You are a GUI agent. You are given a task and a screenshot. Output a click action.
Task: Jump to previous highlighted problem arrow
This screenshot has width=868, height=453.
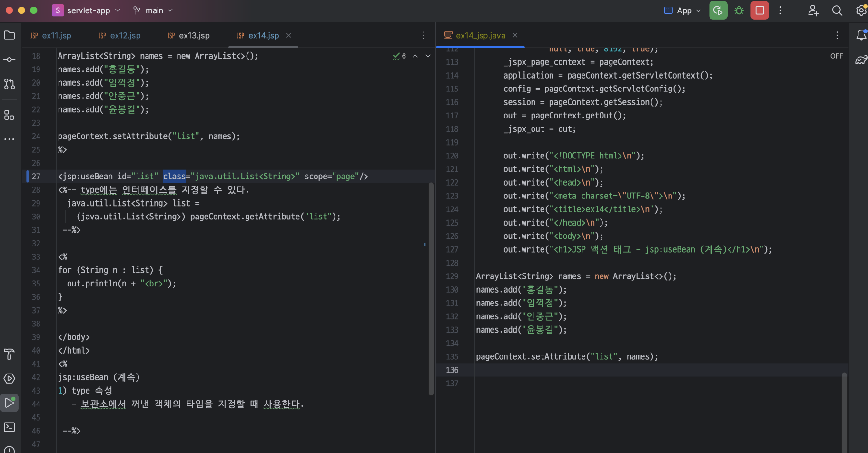coord(415,56)
